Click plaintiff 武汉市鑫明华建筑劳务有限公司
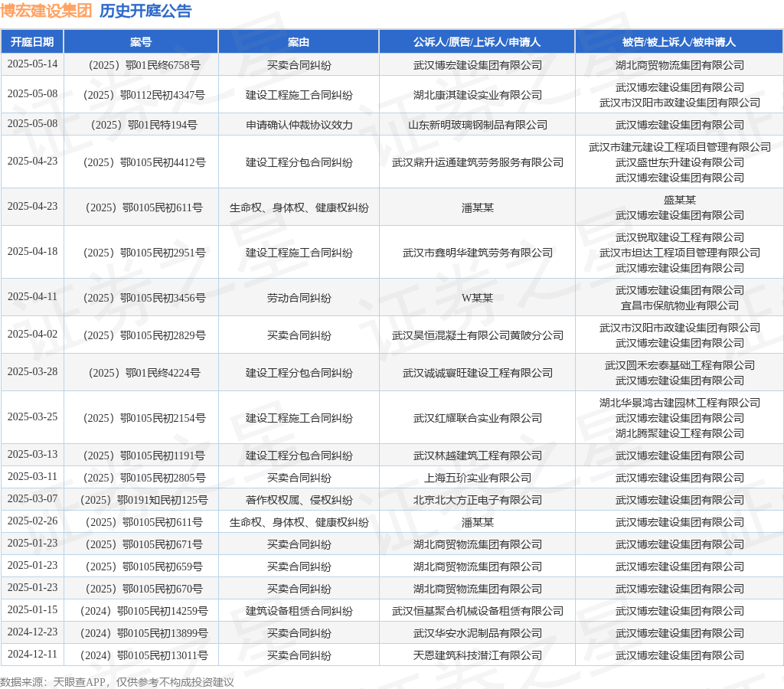 [x=478, y=253]
